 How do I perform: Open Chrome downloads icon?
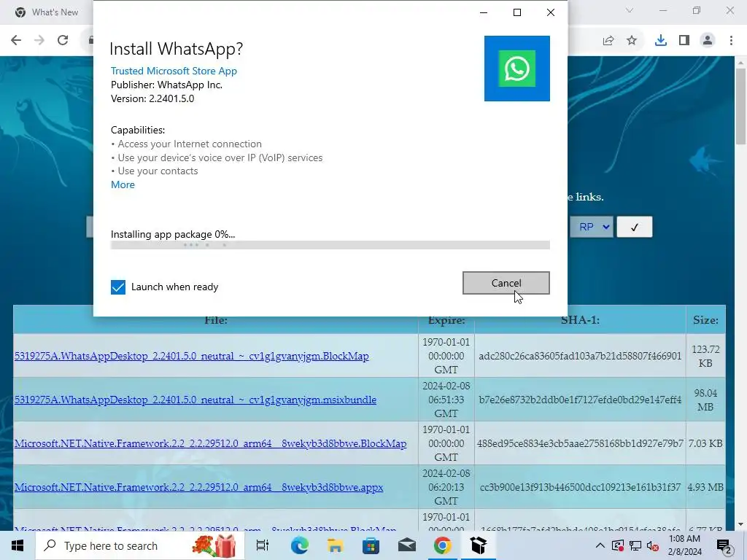(x=660, y=41)
